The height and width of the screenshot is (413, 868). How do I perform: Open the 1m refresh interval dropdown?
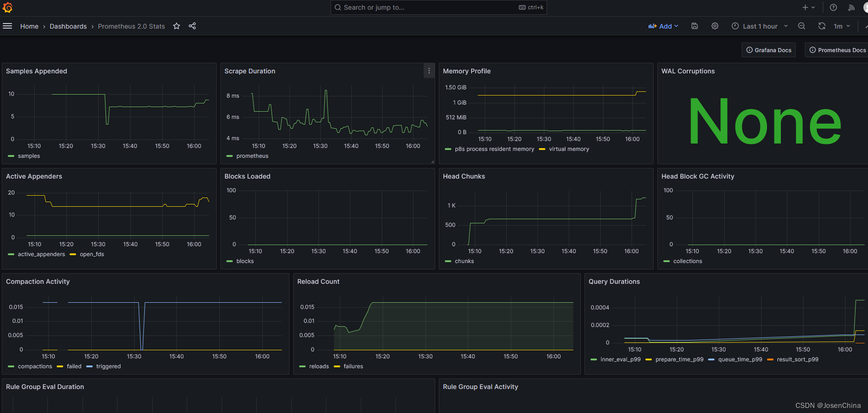click(x=842, y=26)
